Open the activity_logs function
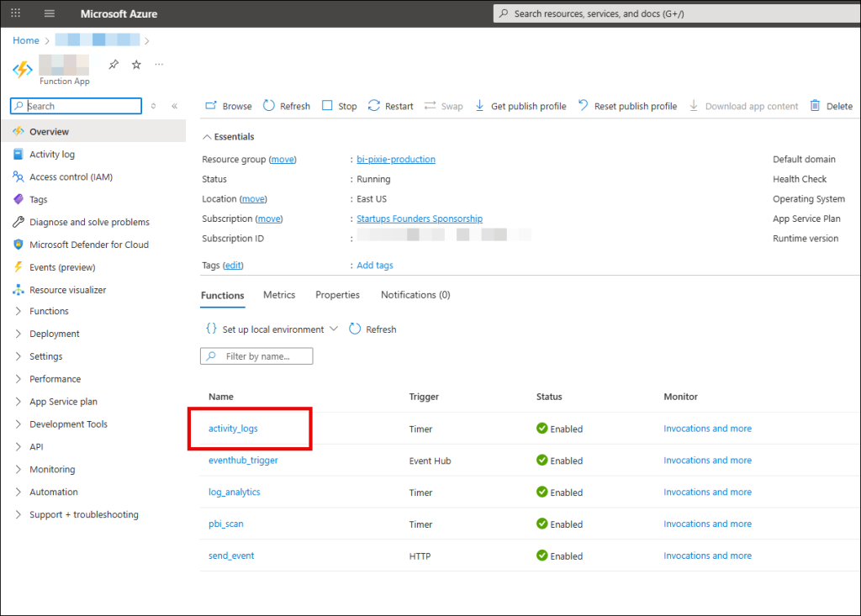The image size is (861, 616). (233, 429)
